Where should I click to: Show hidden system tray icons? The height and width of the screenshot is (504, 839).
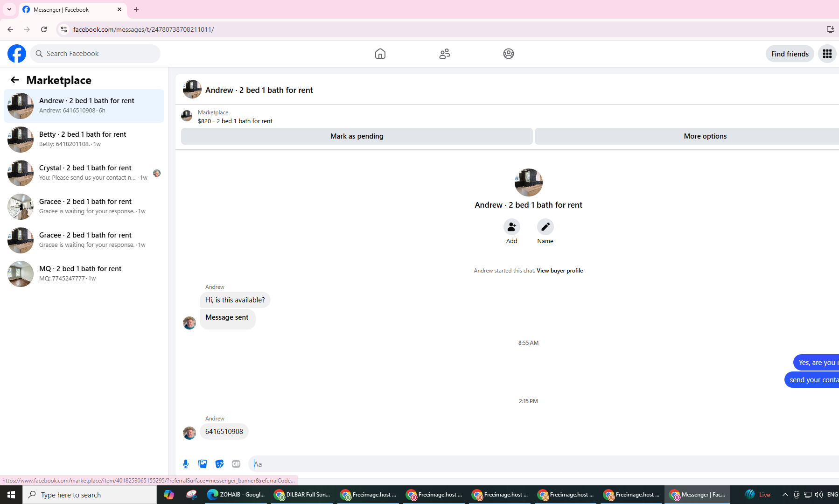[x=785, y=495]
